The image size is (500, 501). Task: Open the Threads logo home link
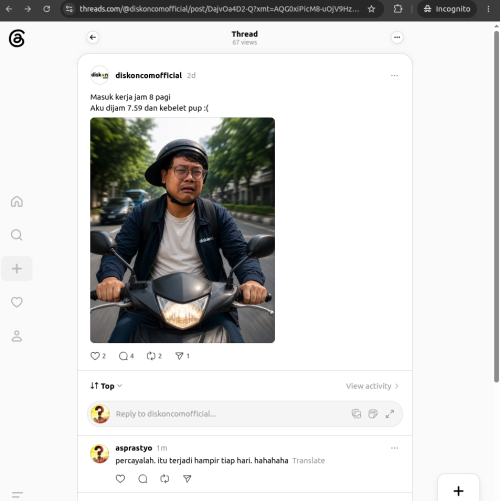pos(17,38)
